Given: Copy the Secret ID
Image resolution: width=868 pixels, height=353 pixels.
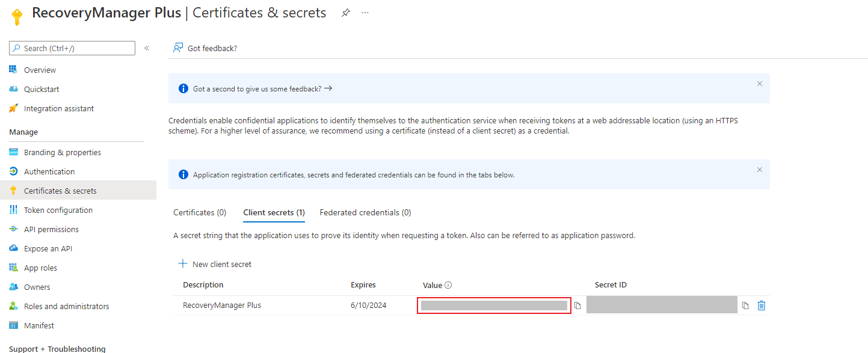Looking at the screenshot, I should coord(745,305).
